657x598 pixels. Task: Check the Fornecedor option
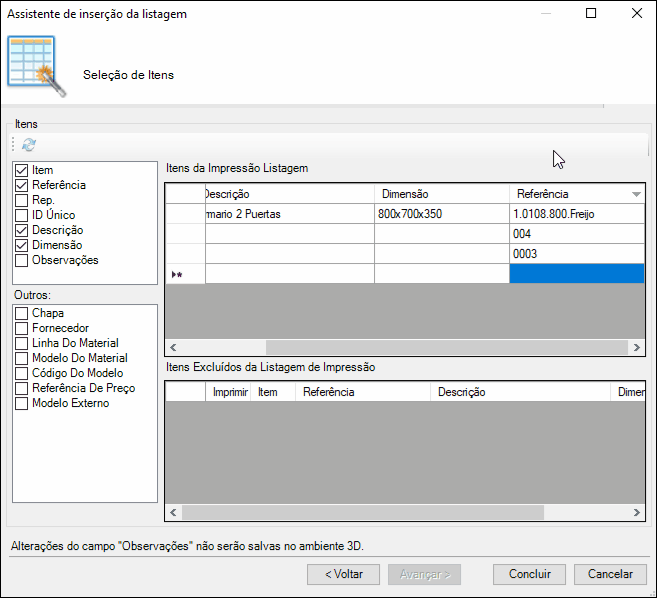[x=21, y=328]
